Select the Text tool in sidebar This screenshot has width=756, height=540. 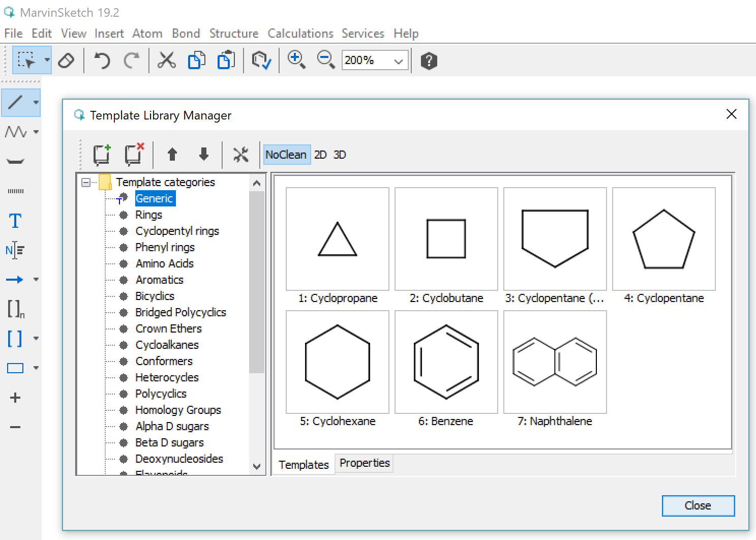[x=15, y=221]
